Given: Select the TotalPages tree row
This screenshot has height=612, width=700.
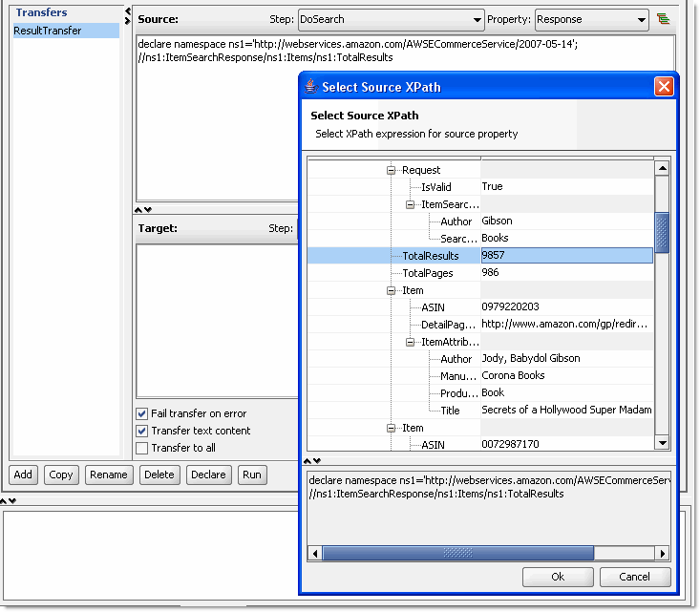Looking at the screenshot, I should tap(480, 273).
